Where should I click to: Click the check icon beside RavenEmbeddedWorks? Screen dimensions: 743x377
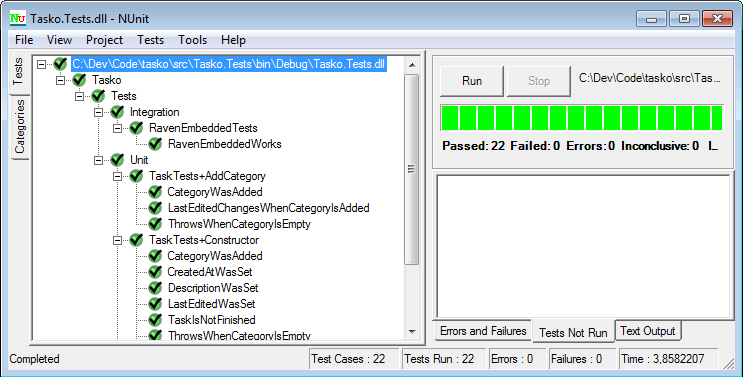coord(155,144)
